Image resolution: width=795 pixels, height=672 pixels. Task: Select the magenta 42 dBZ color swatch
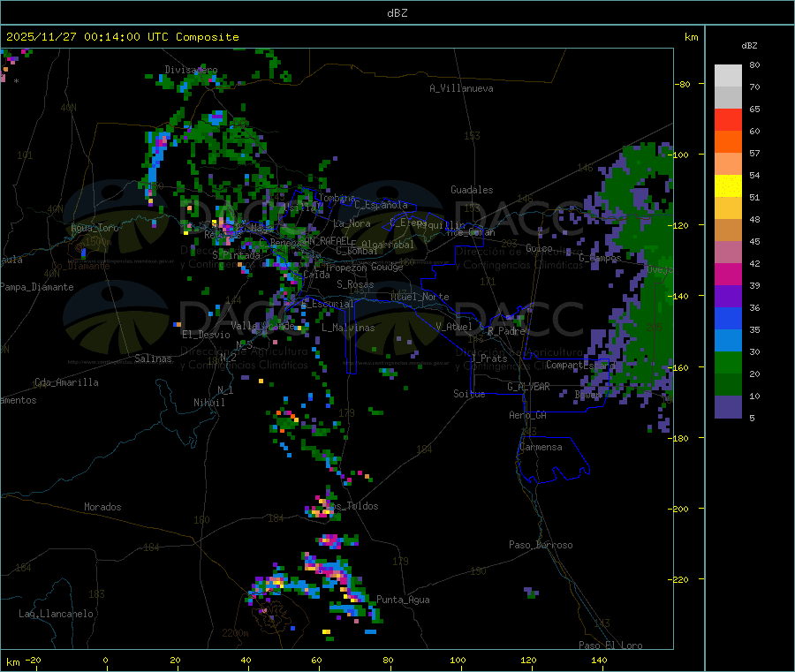pos(728,274)
